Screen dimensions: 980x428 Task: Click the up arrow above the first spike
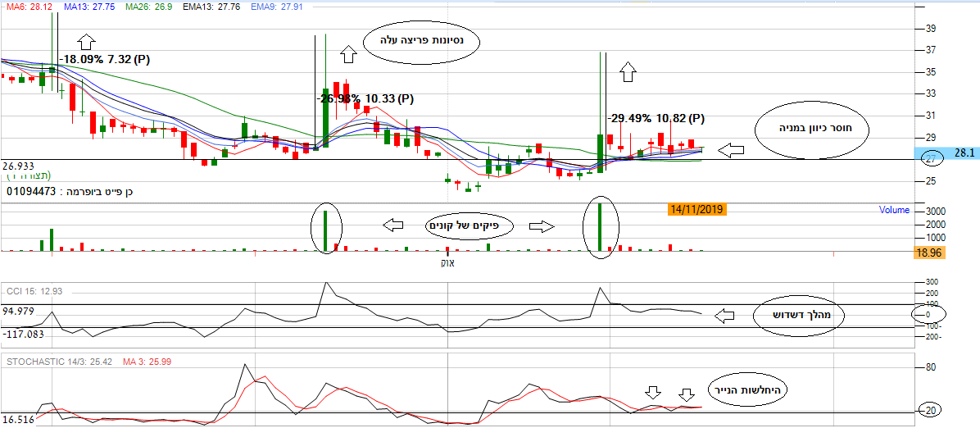[88, 43]
